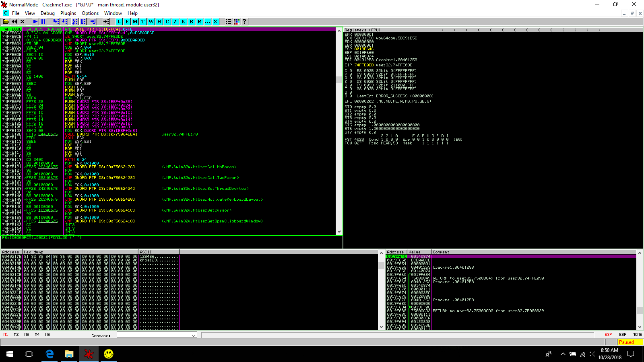Show Threads with T button

tap(143, 22)
